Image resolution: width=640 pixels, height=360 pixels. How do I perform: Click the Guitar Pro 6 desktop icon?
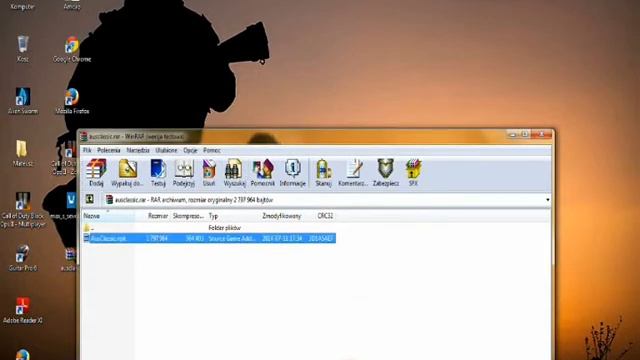click(23, 258)
